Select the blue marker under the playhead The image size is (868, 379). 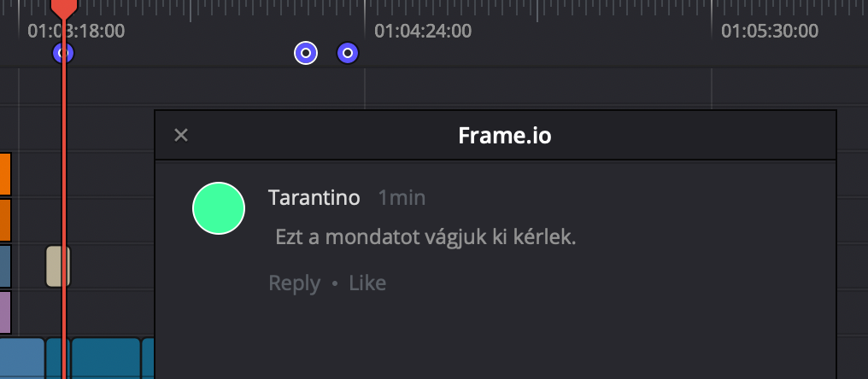point(63,54)
